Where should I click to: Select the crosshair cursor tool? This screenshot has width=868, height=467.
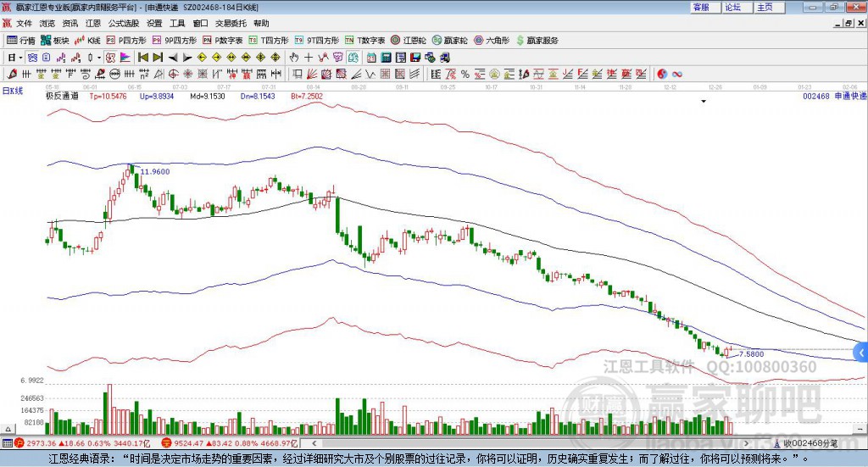click(309, 58)
